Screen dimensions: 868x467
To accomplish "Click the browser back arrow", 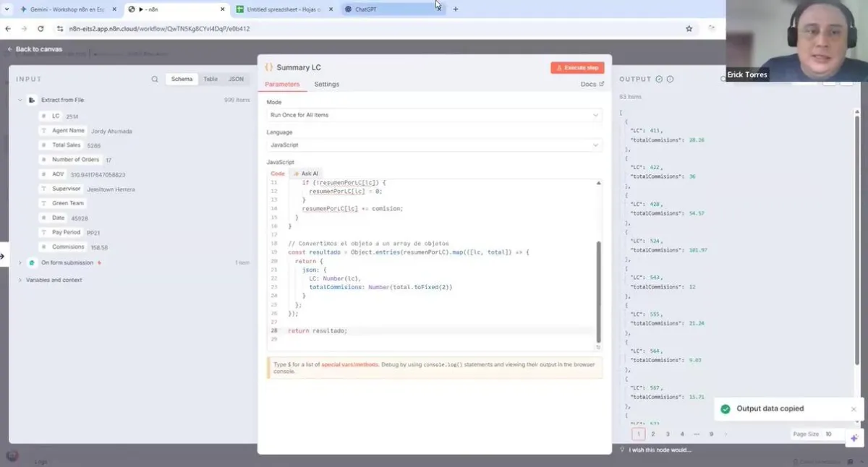I will tap(8, 28).
